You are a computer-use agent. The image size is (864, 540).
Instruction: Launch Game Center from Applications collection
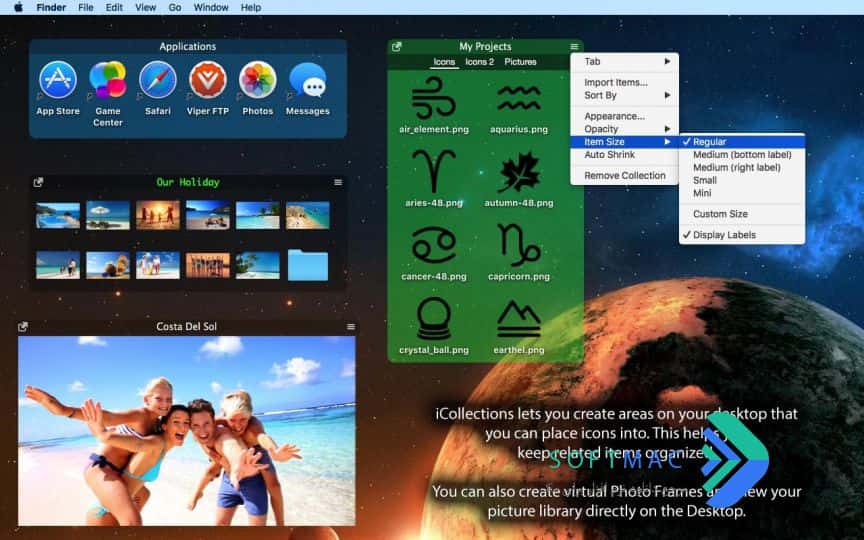(x=108, y=80)
